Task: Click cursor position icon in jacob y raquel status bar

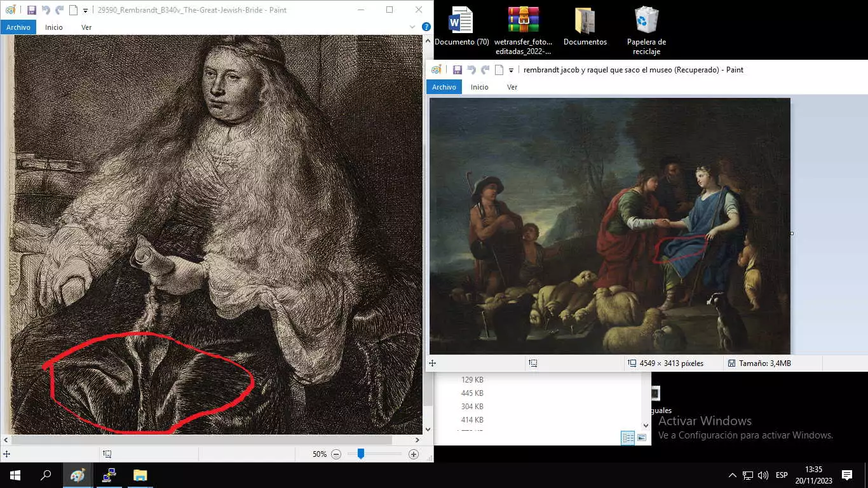Action: [432, 363]
